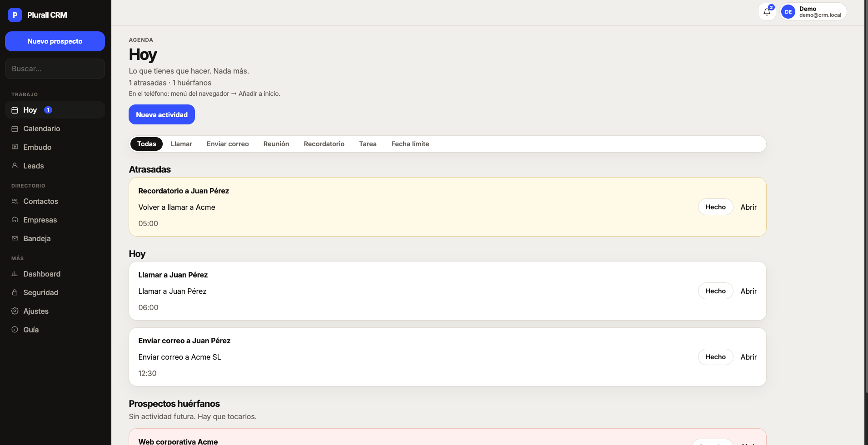Click the Empresas building icon
Viewport: 868px width, 445px height.
pyautogui.click(x=15, y=220)
